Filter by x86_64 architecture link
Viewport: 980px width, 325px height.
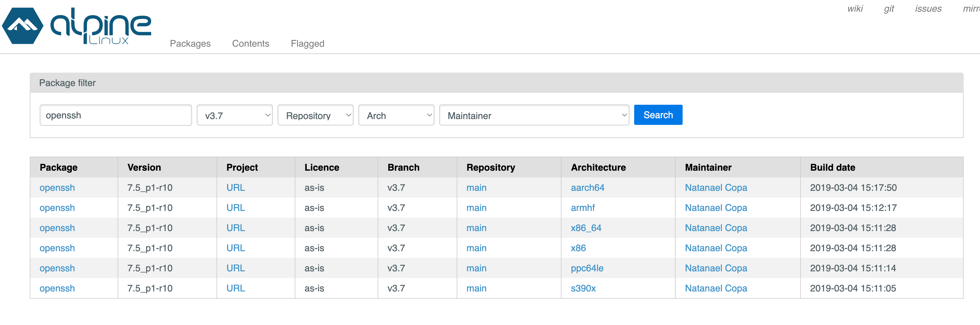click(586, 228)
